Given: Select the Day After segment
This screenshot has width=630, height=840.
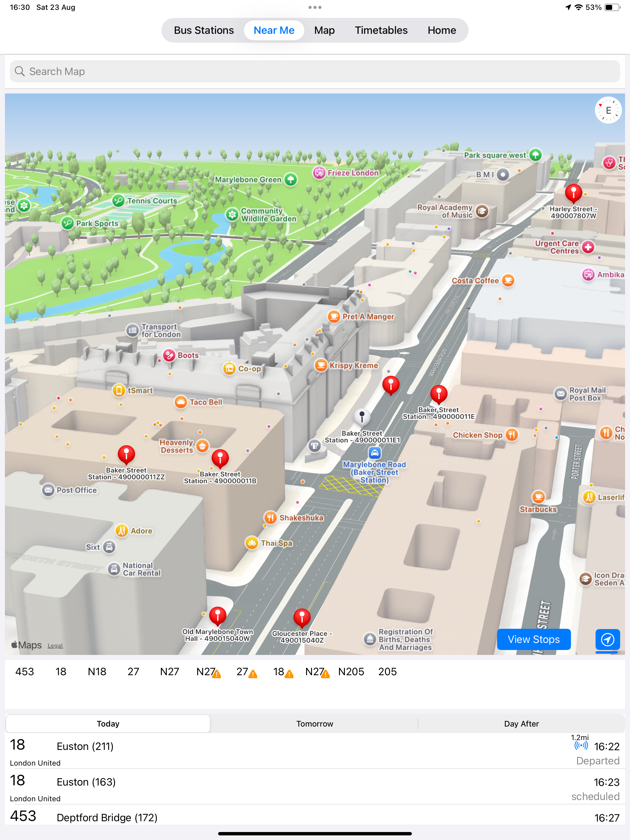Looking at the screenshot, I should tap(521, 724).
